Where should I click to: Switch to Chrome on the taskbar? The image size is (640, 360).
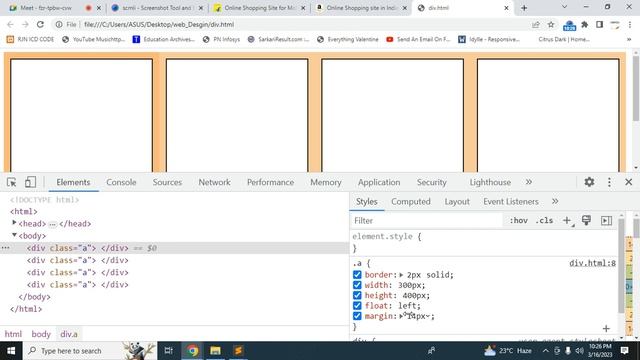193,351
